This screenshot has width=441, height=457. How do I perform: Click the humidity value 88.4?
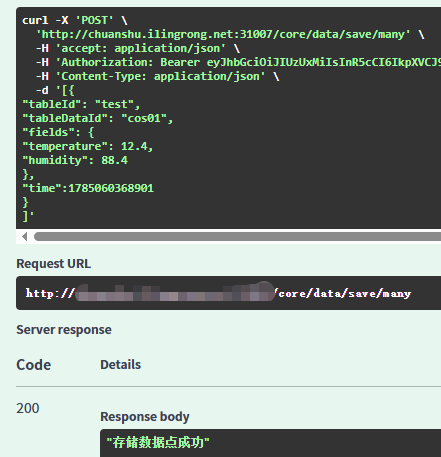[x=114, y=160]
